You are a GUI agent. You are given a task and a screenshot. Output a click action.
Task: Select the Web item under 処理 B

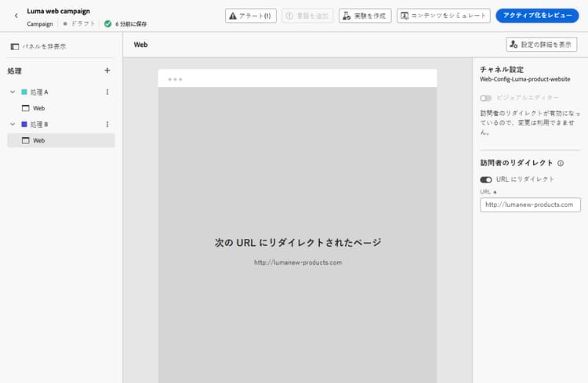[61, 140]
